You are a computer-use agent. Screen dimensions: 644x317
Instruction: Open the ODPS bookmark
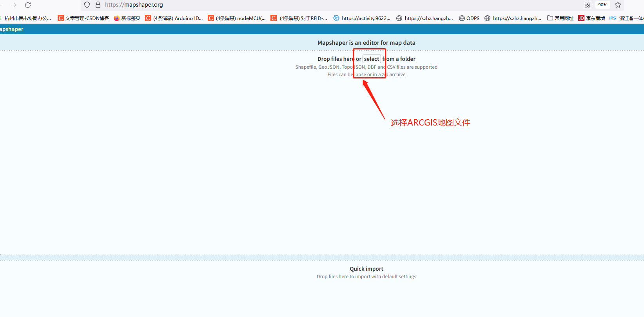(x=469, y=18)
